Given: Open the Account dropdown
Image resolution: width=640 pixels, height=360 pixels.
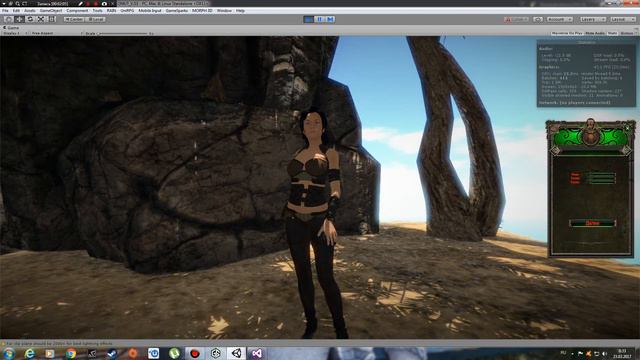Looking at the screenshot, I should pos(560,19).
